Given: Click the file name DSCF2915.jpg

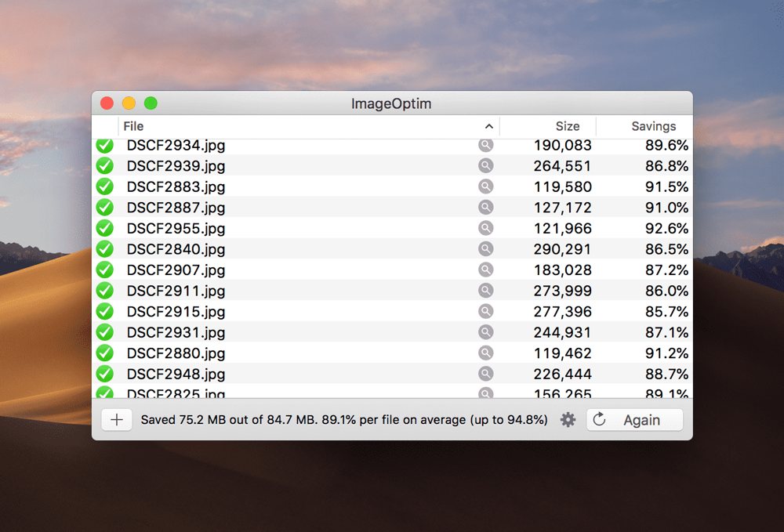Looking at the screenshot, I should [x=176, y=312].
